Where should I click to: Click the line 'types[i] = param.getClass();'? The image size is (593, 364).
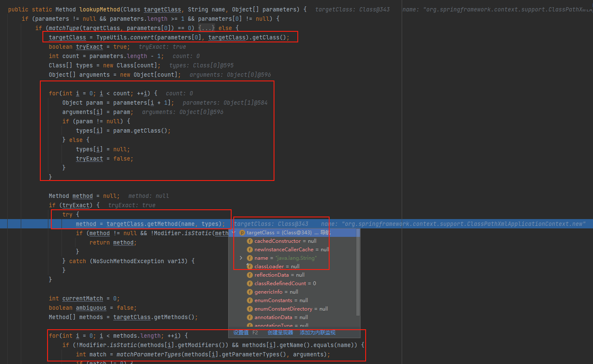pyautogui.click(x=123, y=131)
